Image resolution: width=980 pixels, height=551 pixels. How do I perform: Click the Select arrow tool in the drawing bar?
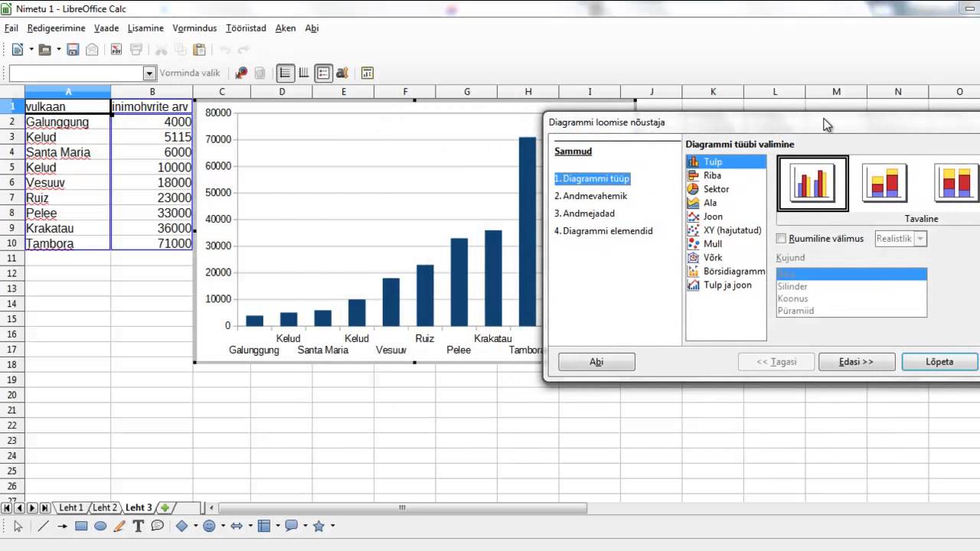click(x=18, y=526)
